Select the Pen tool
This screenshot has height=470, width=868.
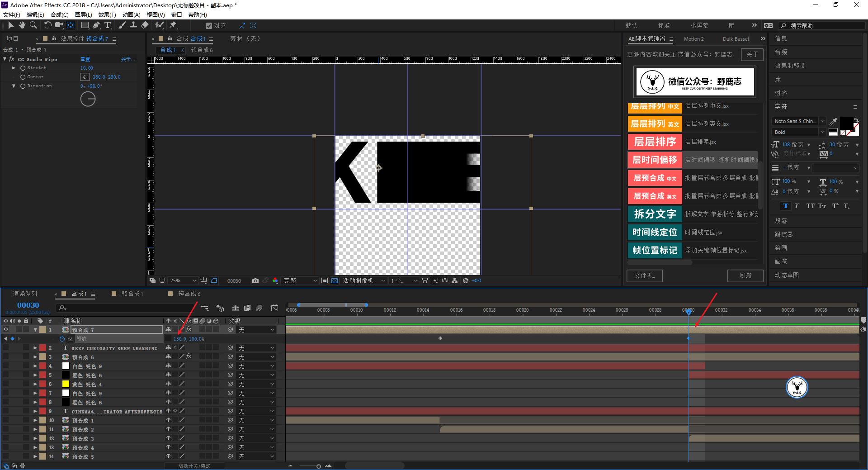point(96,25)
